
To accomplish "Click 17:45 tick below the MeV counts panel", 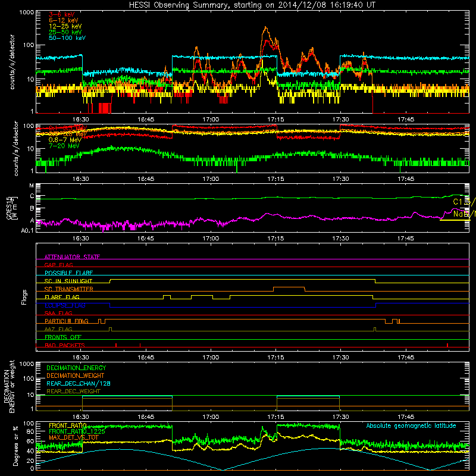I will point(406,179).
